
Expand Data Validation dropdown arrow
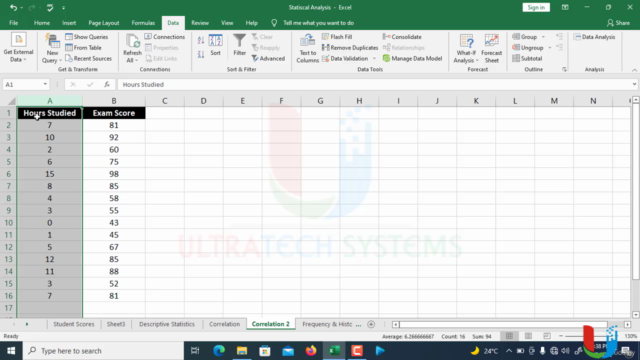point(374,58)
